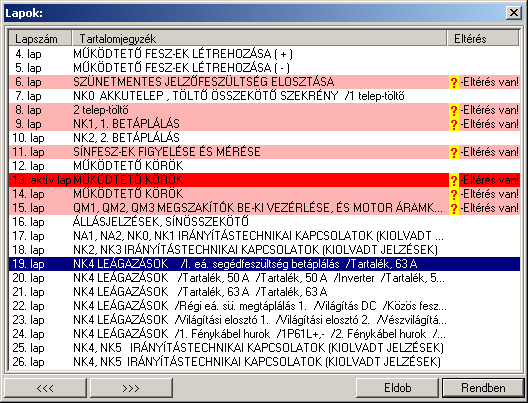Select 10. lap NK2, 2. BETÁPLÁLÁS

pos(264,138)
